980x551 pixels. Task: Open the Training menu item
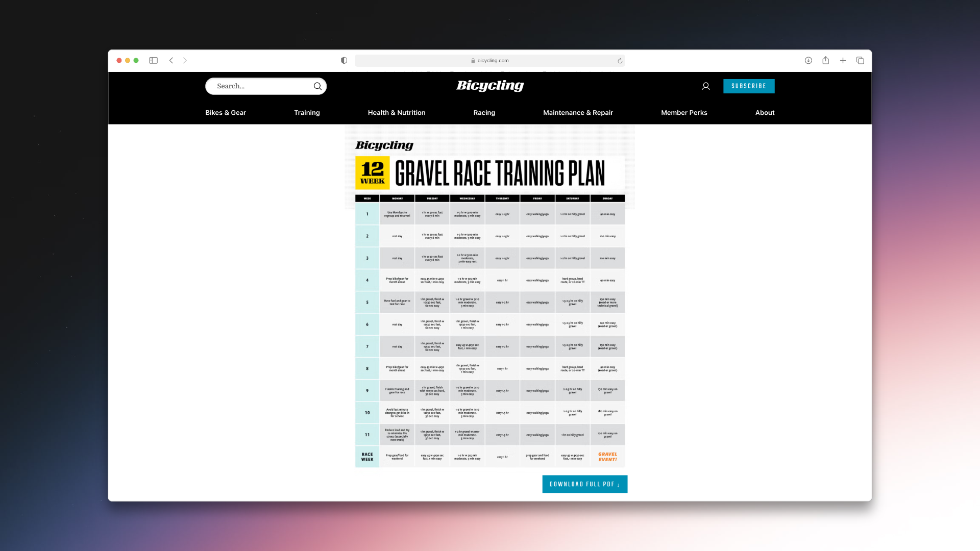point(307,113)
